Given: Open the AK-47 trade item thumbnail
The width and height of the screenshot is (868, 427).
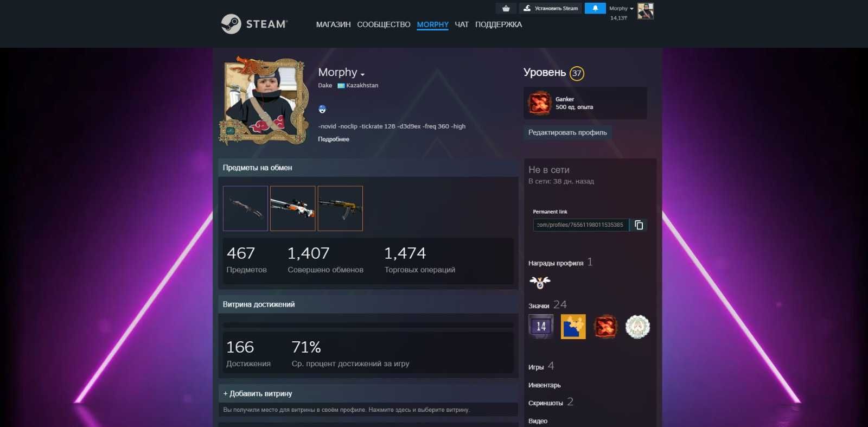Looking at the screenshot, I should 340,208.
